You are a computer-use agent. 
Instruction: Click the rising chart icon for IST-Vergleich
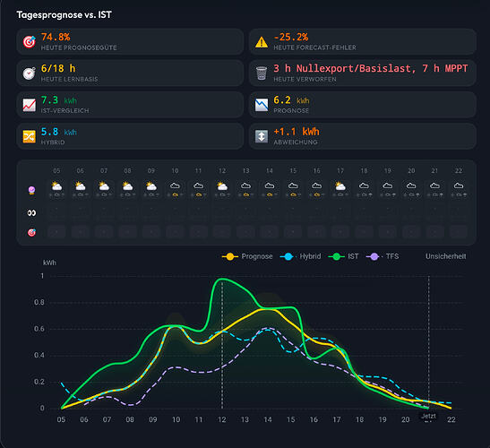(x=30, y=105)
